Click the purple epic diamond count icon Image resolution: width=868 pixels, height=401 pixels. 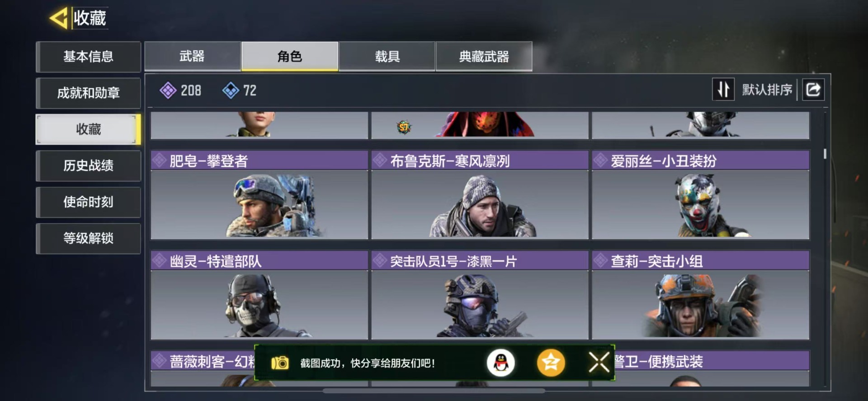(x=168, y=90)
